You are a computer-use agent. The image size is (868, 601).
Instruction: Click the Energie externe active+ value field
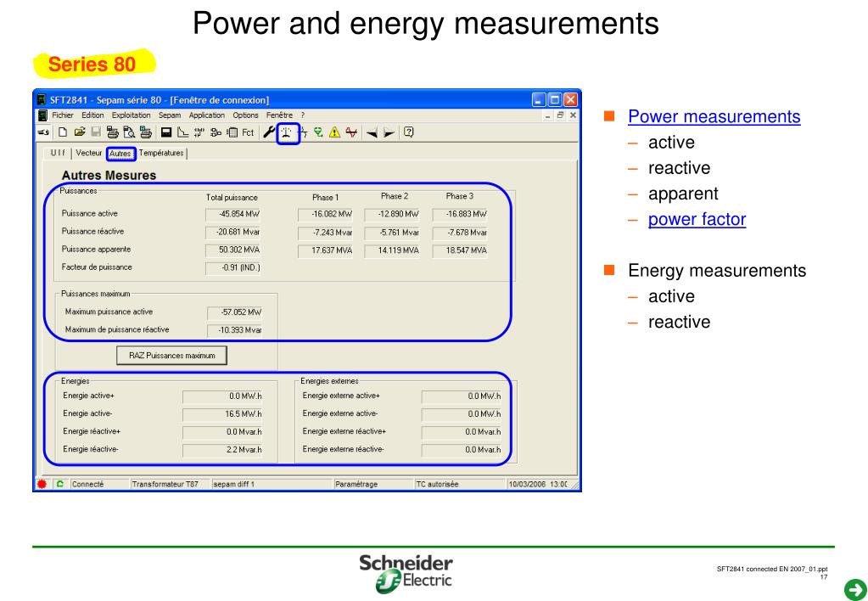click(461, 396)
